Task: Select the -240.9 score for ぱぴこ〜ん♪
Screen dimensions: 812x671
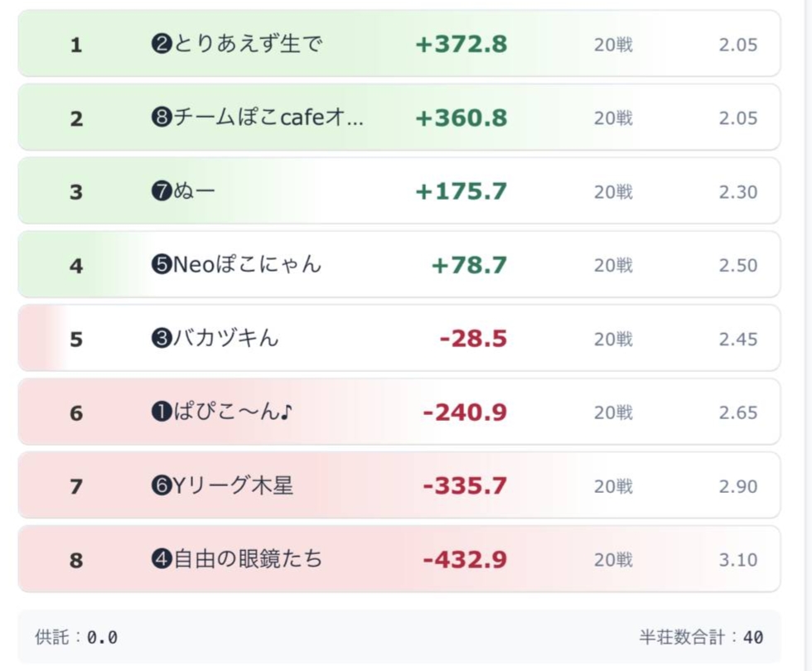Action: click(465, 413)
